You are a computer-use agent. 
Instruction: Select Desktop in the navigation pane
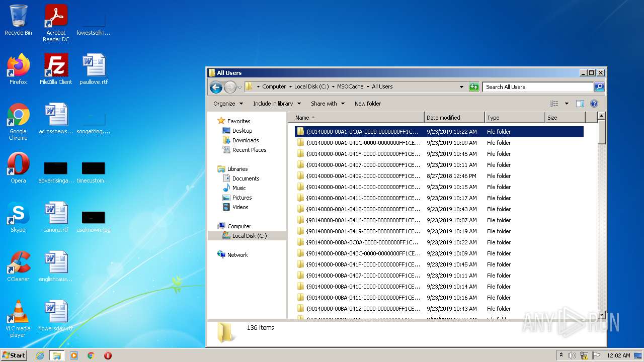tap(242, 131)
